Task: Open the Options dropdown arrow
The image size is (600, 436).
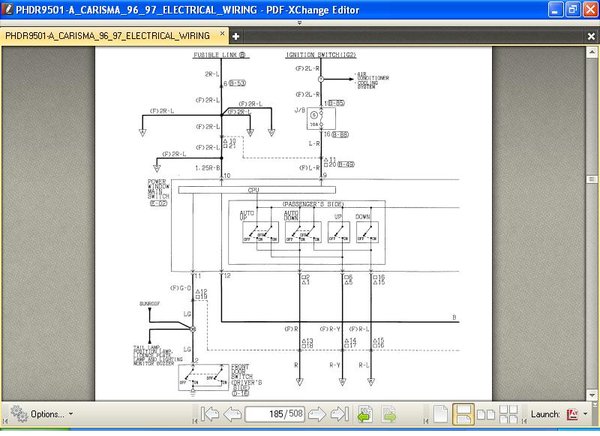Action: click(71, 414)
